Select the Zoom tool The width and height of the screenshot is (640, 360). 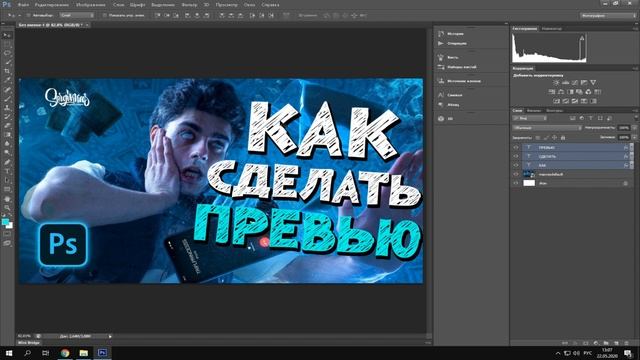coord(7,208)
